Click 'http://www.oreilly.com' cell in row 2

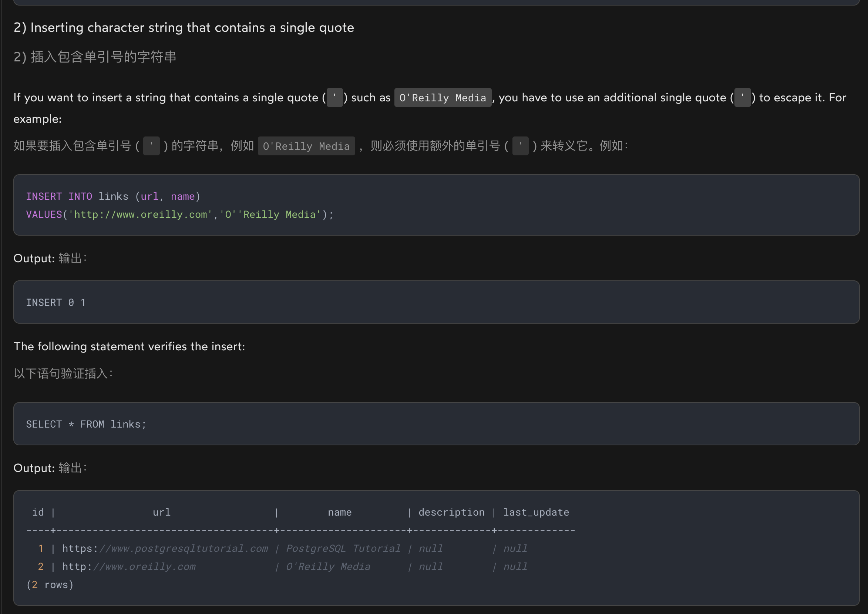[129, 567]
